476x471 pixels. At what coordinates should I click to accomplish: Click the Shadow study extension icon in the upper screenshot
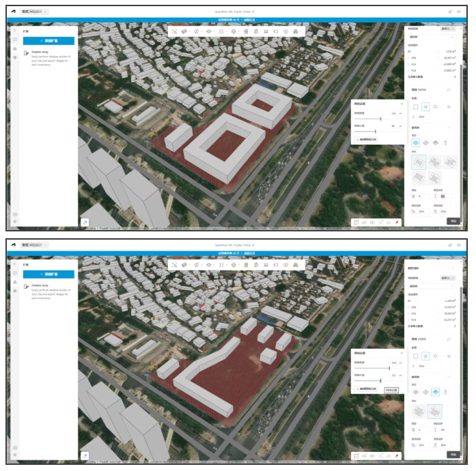point(26,53)
